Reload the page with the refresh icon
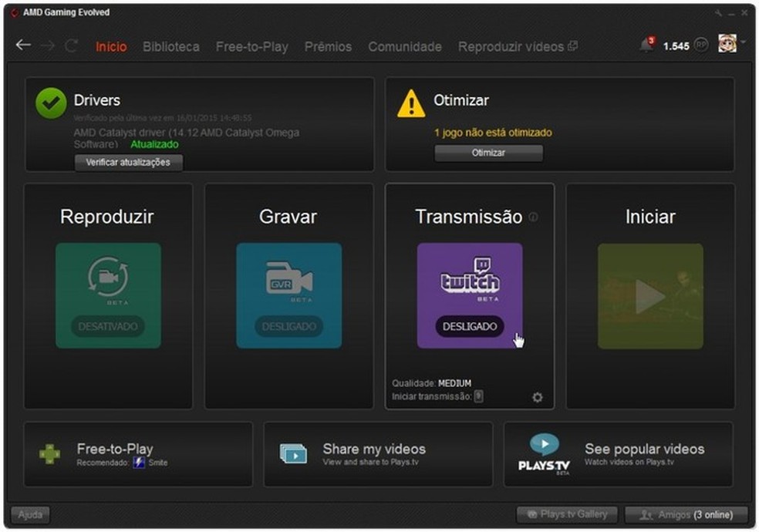Viewport: 759px width, 532px height. [72, 45]
